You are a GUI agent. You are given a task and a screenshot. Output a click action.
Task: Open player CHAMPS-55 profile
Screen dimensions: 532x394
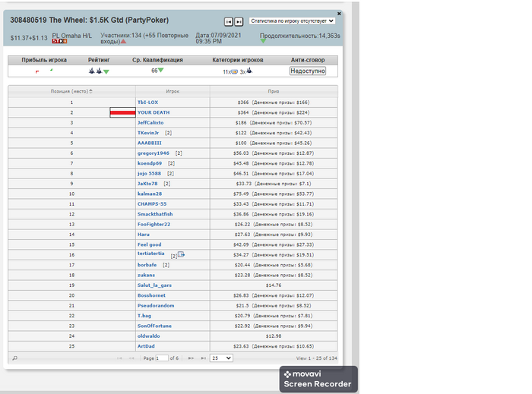click(x=152, y=204)
